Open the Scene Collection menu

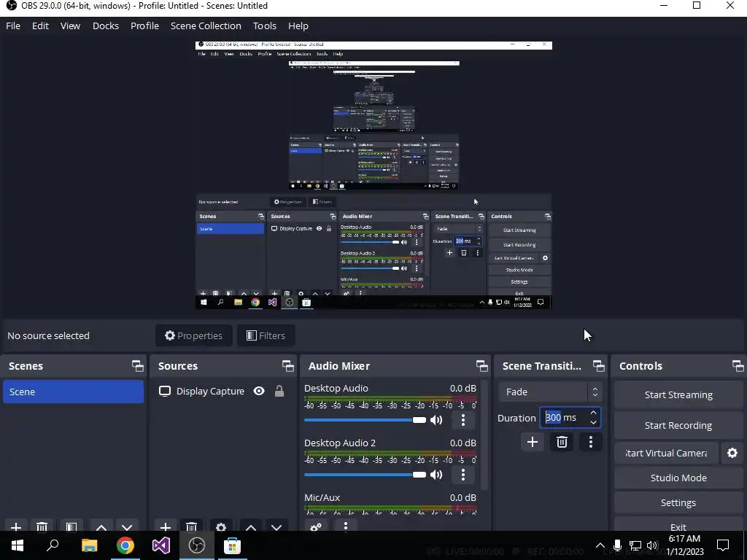point(206,26)
